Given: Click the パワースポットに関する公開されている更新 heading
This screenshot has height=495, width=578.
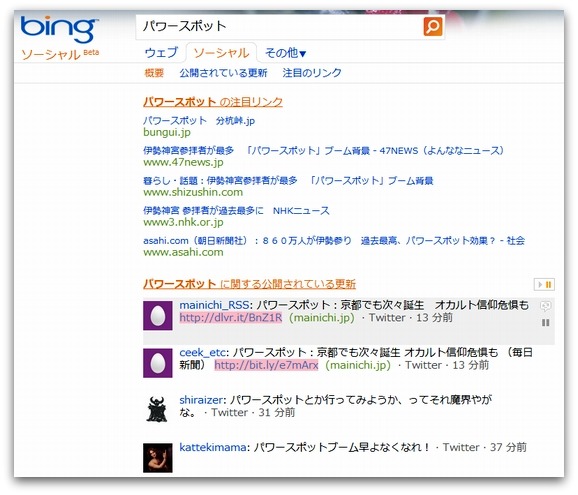Looking at the screenshot, I should click(x=249, y=284).
